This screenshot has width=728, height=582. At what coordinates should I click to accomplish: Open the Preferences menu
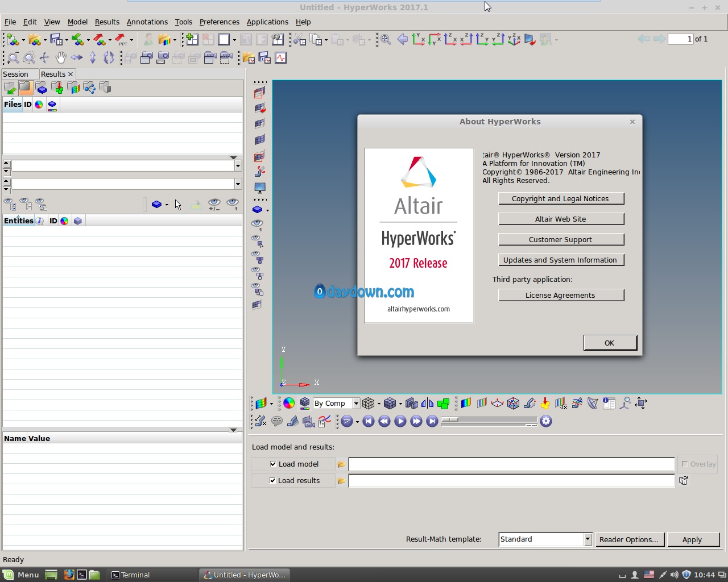(x=220, y=22)
